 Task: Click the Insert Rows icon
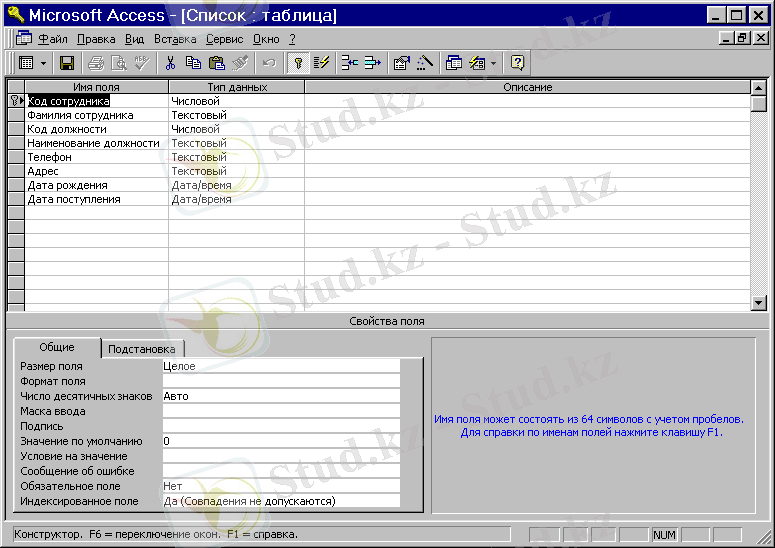(349, 63)
